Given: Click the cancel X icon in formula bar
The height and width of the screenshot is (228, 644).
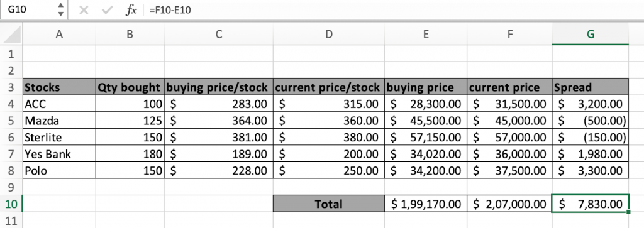Looking at the screenshot, I should pyautogui.click(x=84, y=10).
